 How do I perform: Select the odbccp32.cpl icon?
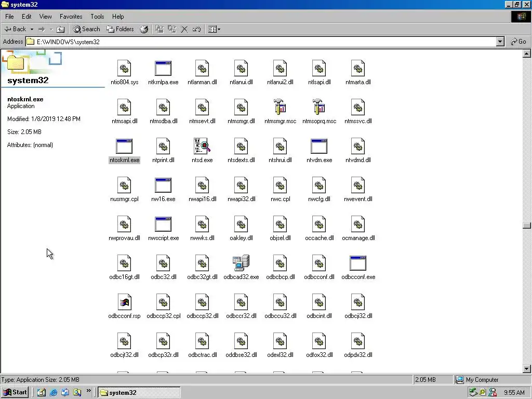[163, 302]
